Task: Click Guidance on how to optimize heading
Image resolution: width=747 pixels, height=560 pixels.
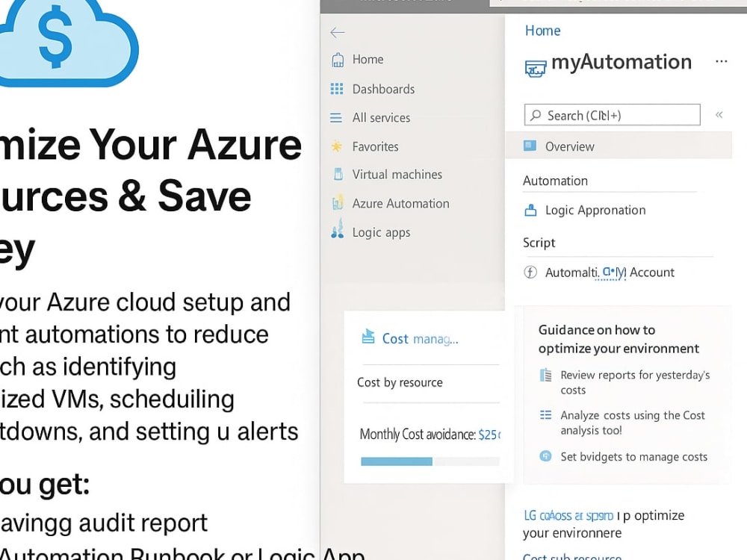Action: point(619,339)
